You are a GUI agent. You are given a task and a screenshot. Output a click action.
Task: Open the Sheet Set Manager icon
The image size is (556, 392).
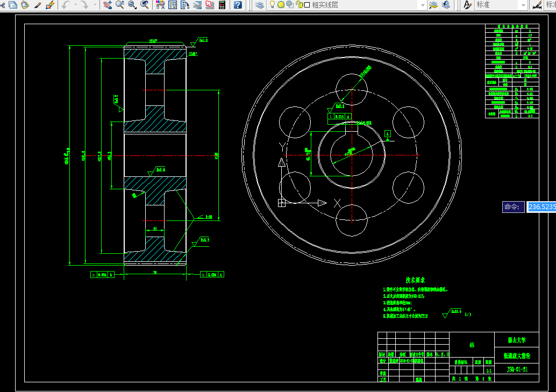tap(197, 5)
